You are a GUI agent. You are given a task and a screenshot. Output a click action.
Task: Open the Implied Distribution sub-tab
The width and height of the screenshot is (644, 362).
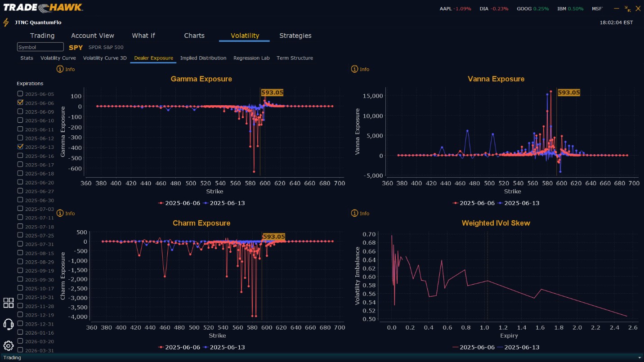pos(203,58)
